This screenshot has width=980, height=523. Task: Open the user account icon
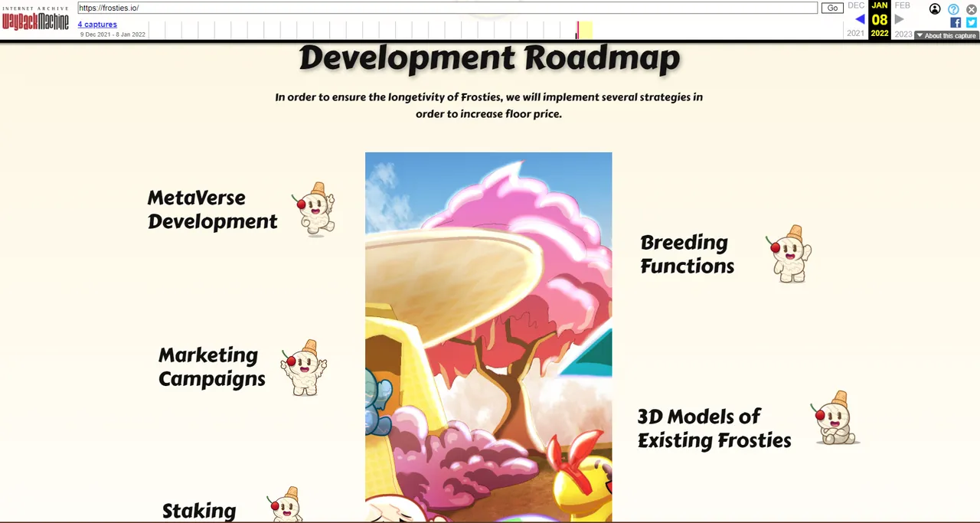pos(935,9)
